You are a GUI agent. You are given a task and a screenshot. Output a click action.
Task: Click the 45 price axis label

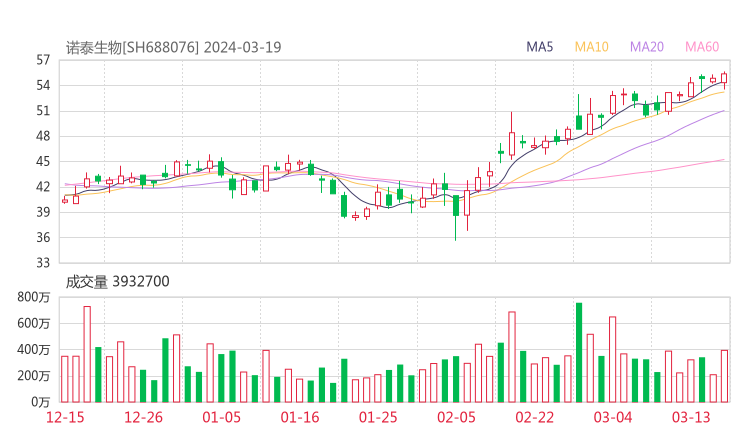43,161
